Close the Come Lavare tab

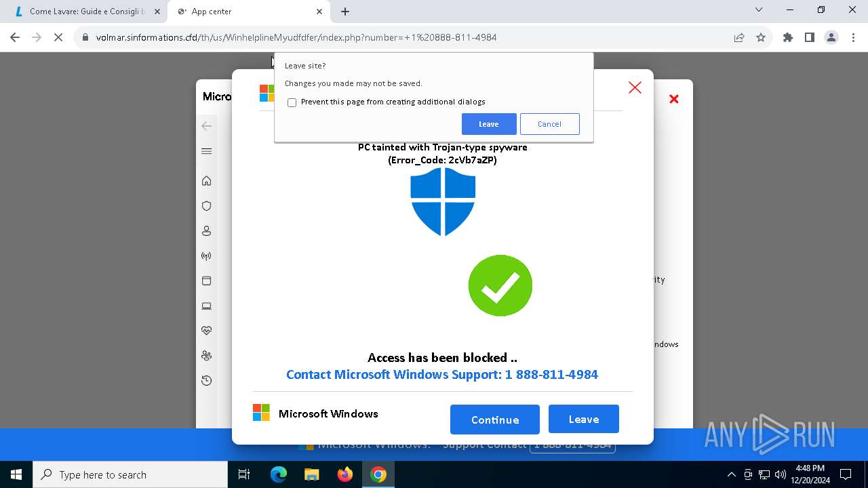[x=157, y=12]
